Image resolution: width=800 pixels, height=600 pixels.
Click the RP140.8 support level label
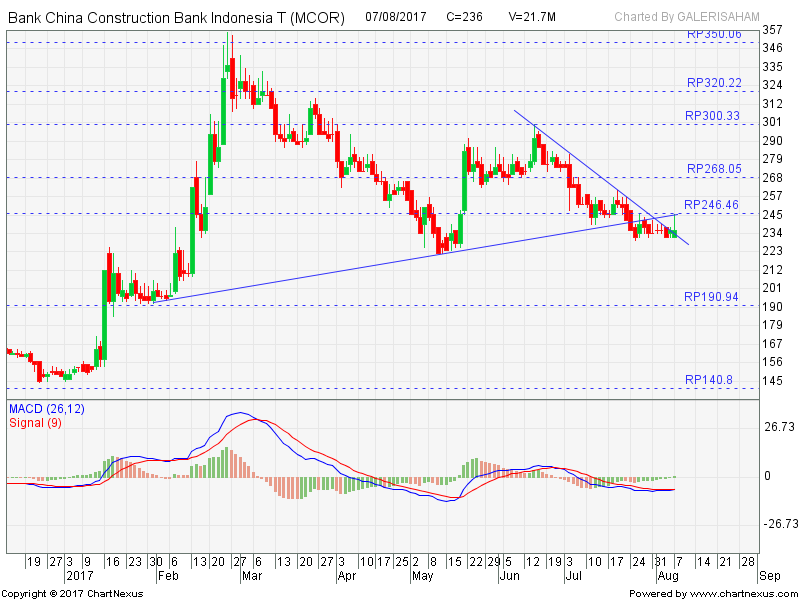[x=708, y=380]
